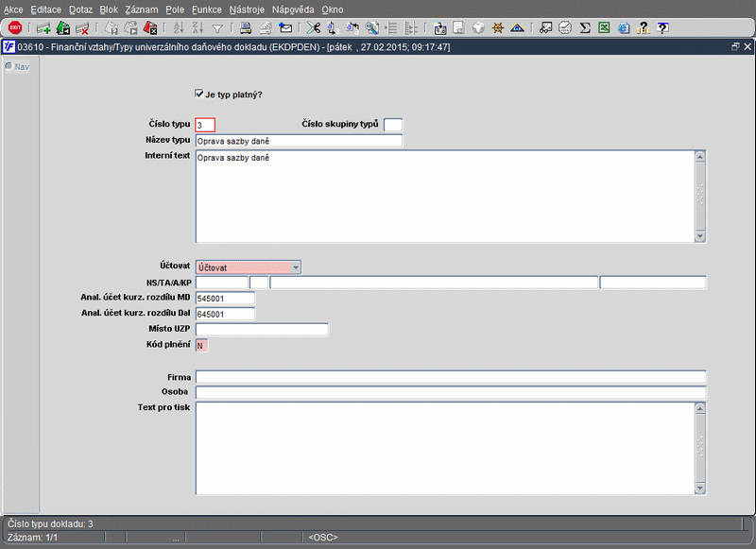Click the sort A to Z icon
Viewport: 756px width, 549px height.
179,28
